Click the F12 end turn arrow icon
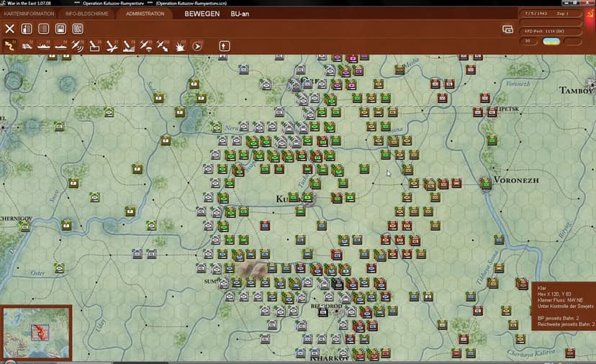The height and width of the screenshot is (364, 596). 197,46
